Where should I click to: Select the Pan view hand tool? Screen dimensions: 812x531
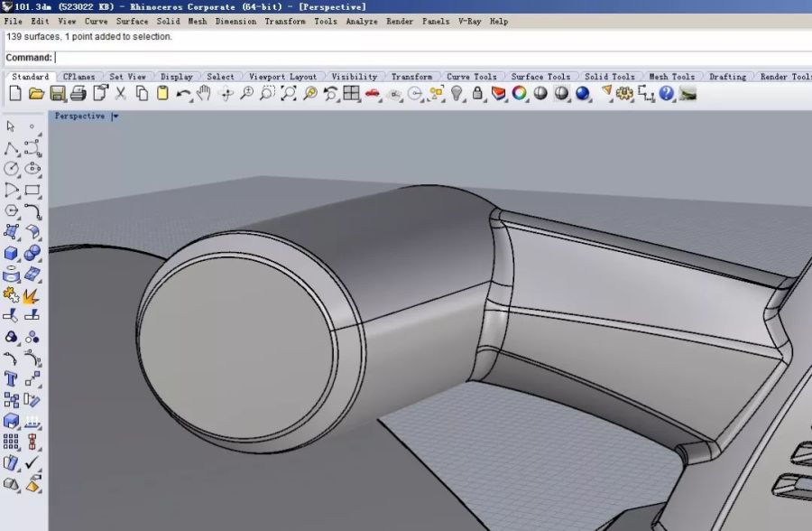click(205, 94)
